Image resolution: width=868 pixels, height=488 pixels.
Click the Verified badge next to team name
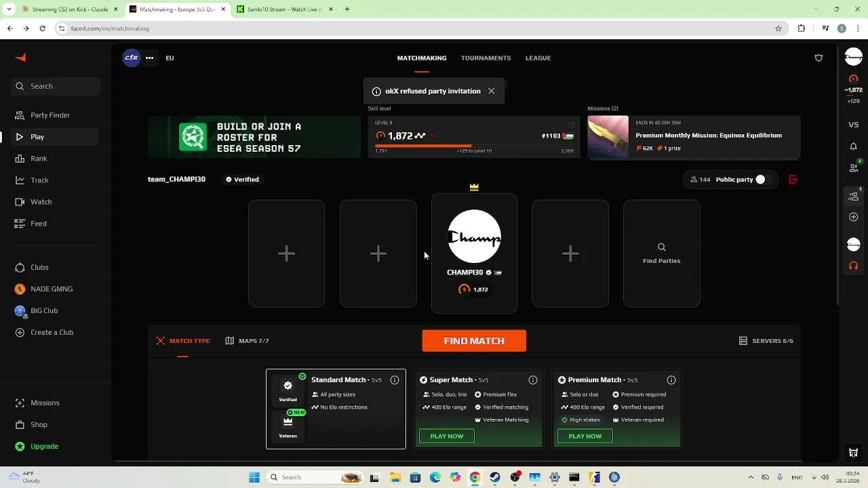[x=242, y=180]
